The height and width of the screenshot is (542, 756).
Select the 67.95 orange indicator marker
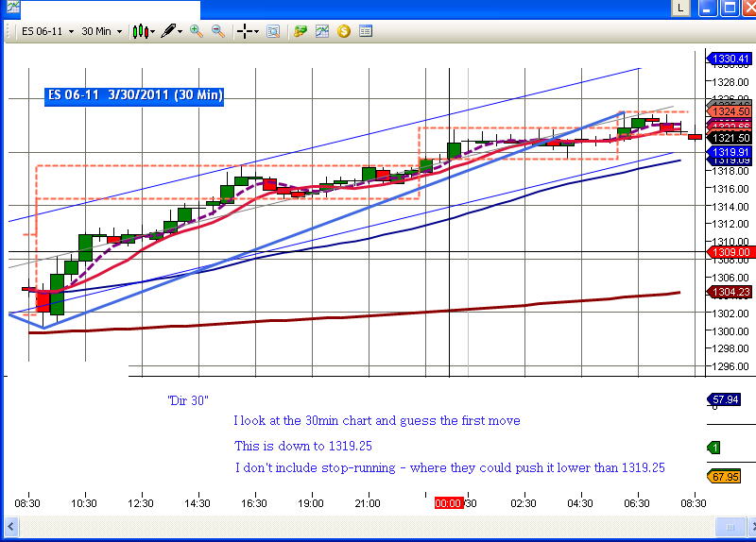point(724,477)
